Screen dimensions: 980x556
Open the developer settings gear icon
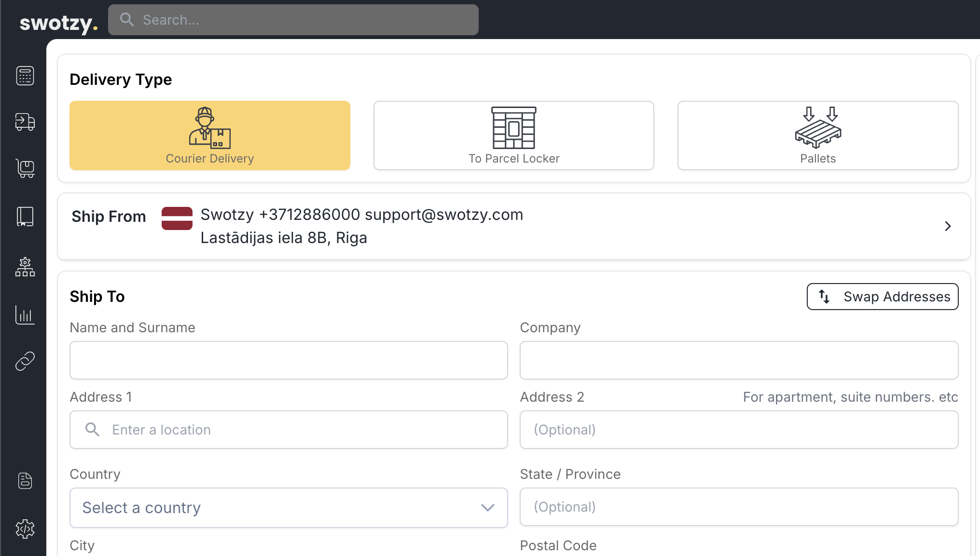[x=25, y=529]
